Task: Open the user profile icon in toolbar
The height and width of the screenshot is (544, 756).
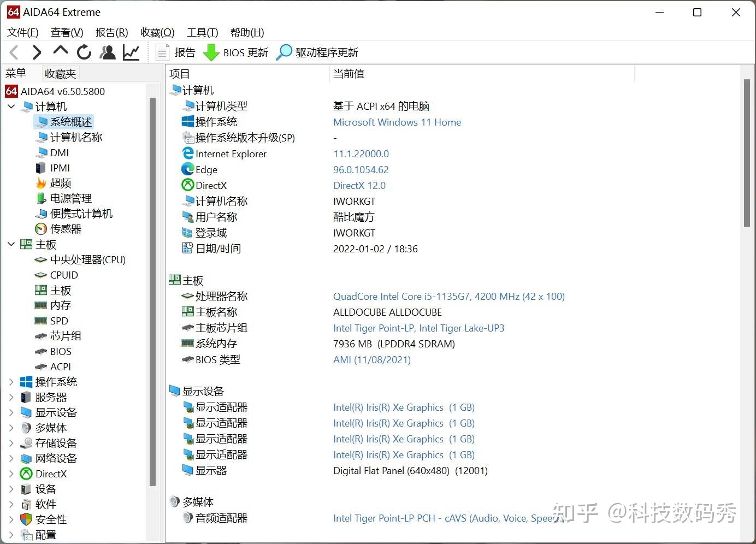Action: coord(108,52)
